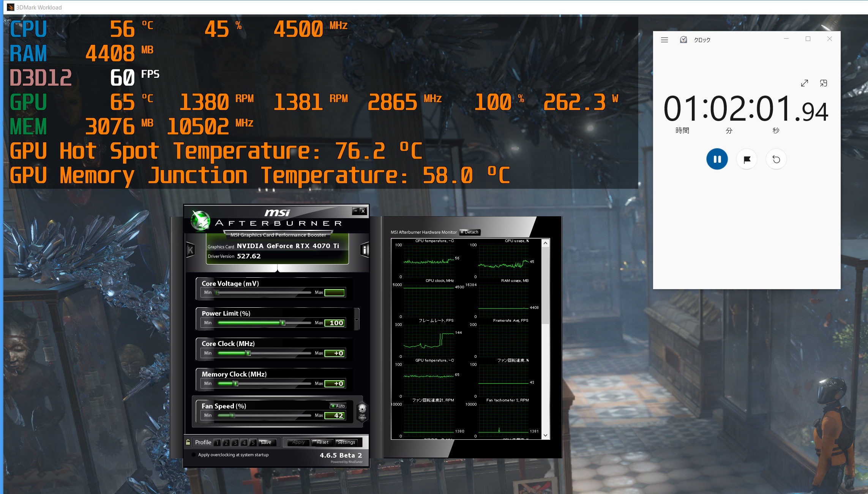Select Profile slot 3
The image size is (868, 494).
pos(235,442)
